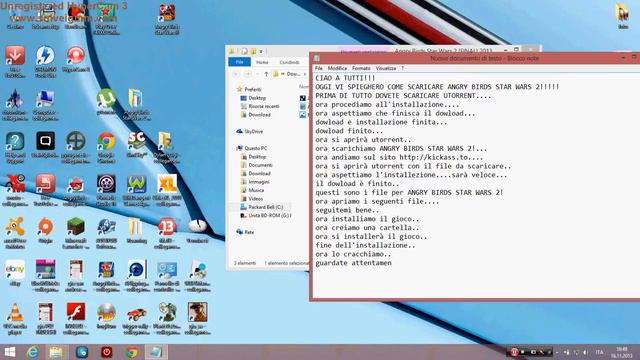Open Windows Start button
Screen dimensions: 640x360
[9, 352]
